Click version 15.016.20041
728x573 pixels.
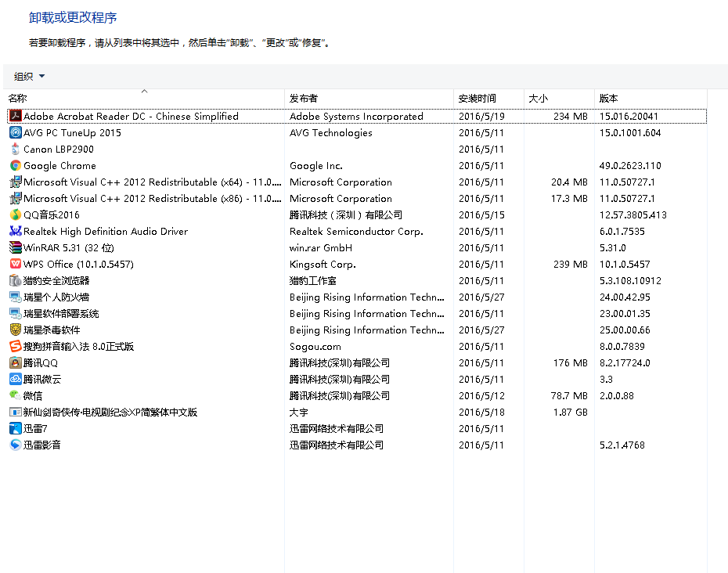click(x=629, y=116)
